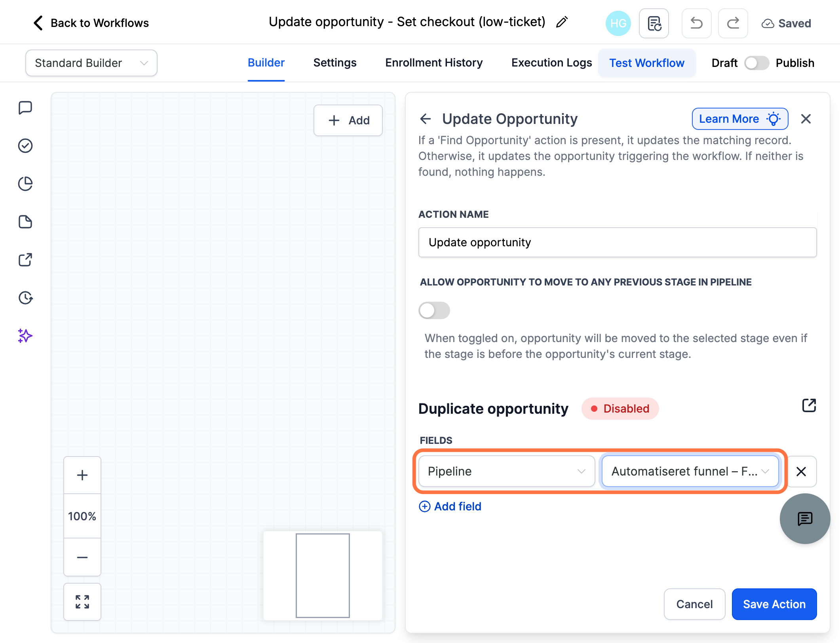Open the checkmark circle sidebar icon
840x643 pixels.
[25, 146]
